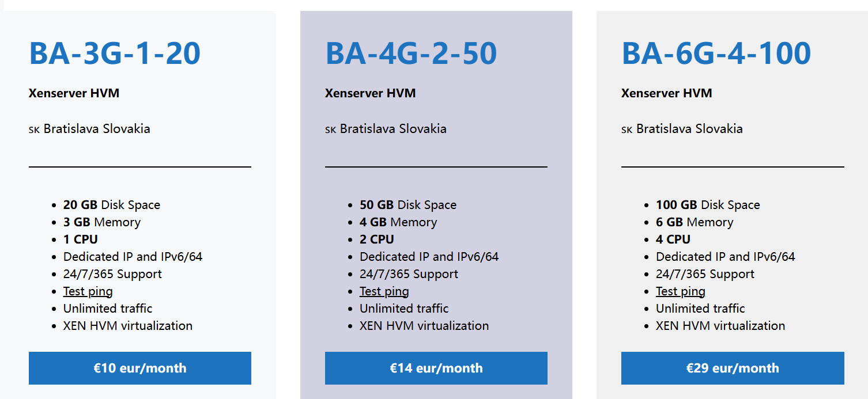Click the BA-3G-1-20 plan heading
The height and width of the screenshot is (399, 868).
pos(115,53)
